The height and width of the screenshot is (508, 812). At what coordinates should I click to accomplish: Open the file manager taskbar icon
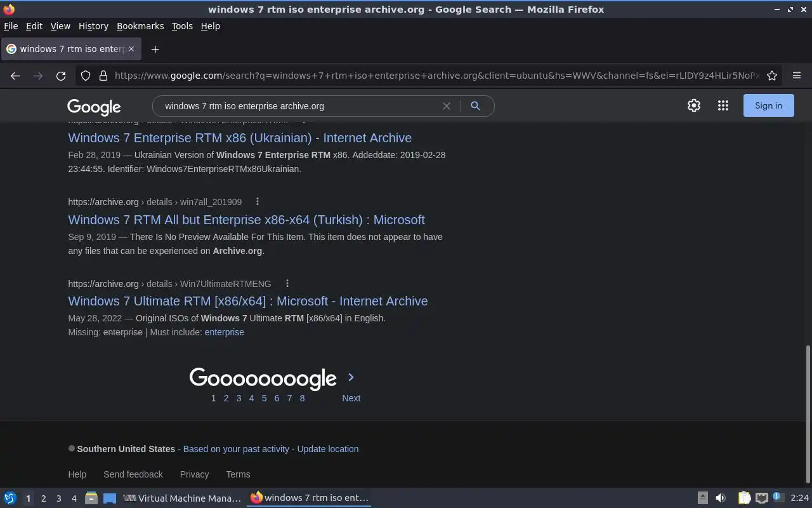pyautogui.click(x=91, y=498)
